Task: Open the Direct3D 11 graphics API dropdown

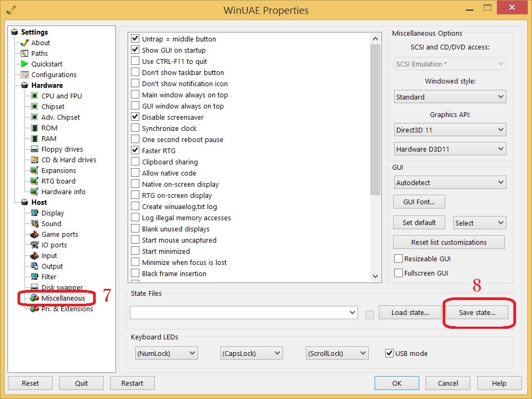Action: pos(450,130)
